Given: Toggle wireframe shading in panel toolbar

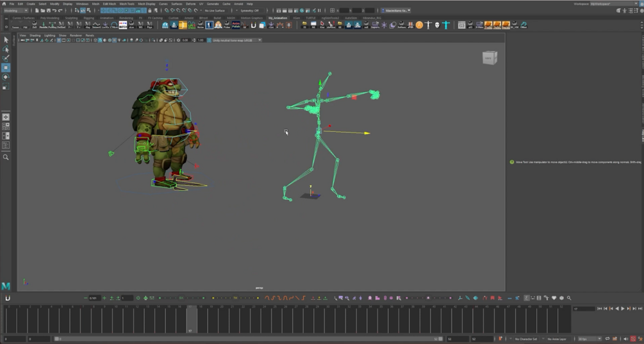Looking at the screenshot, I should pos(95,40).
